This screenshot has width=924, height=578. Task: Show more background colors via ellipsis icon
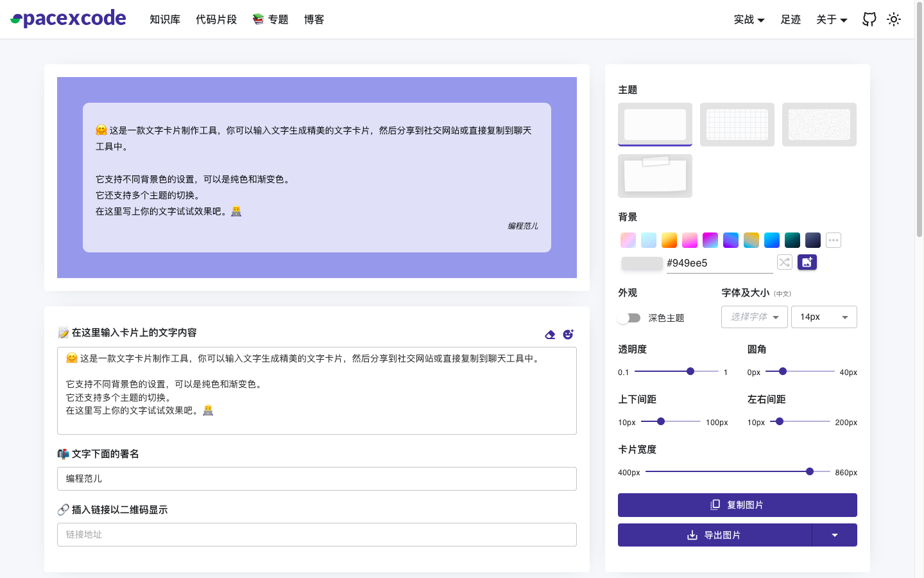click(833, 240)
